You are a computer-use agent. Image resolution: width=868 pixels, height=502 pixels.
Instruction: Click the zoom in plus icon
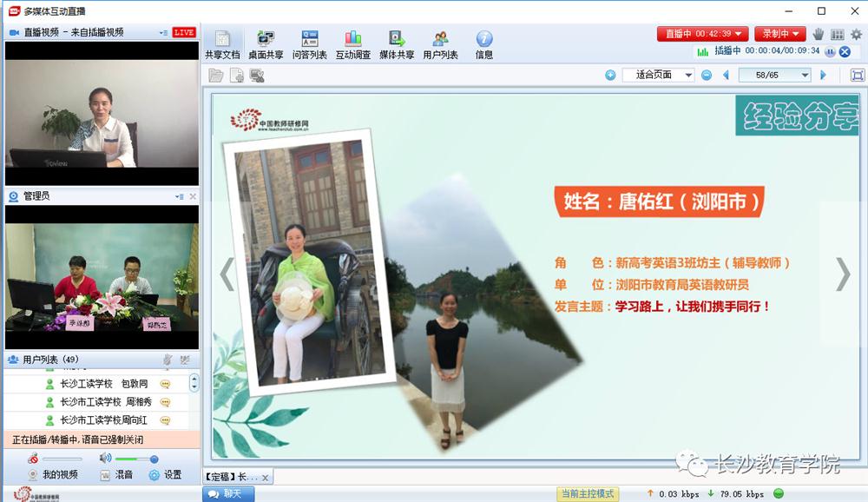click(610, 76)
